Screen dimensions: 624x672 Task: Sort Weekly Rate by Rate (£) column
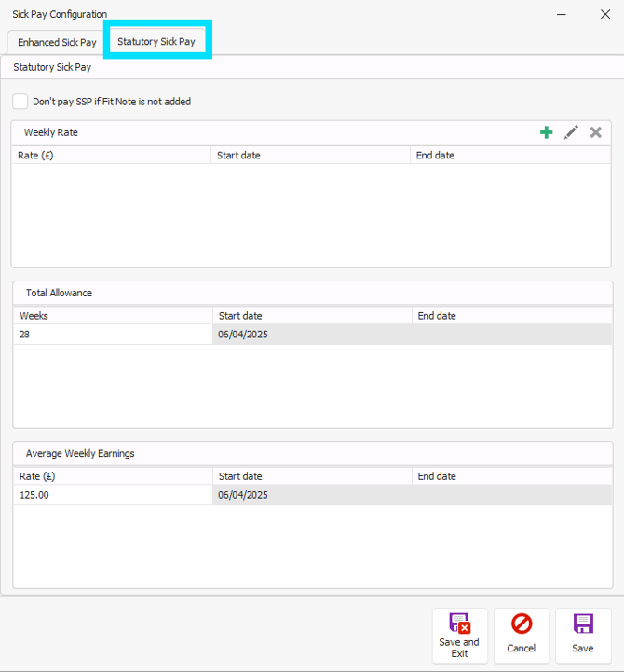pyautogui.click(x=112, y=156)
